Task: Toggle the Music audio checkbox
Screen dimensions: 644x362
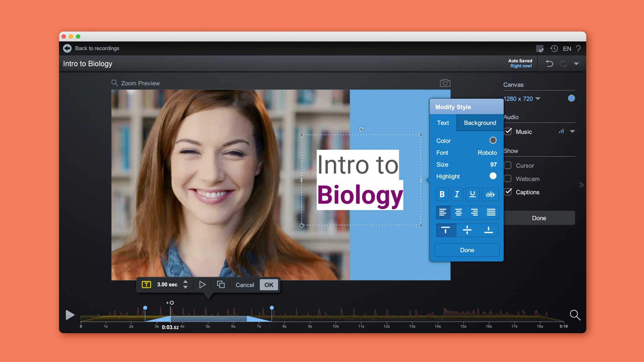Action: pos(508,131)
